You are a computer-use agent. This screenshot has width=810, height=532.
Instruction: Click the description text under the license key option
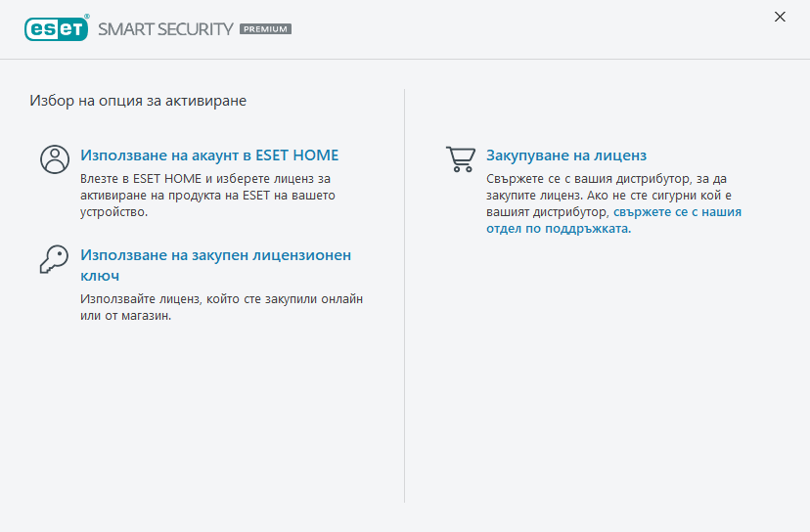(227, 307)
